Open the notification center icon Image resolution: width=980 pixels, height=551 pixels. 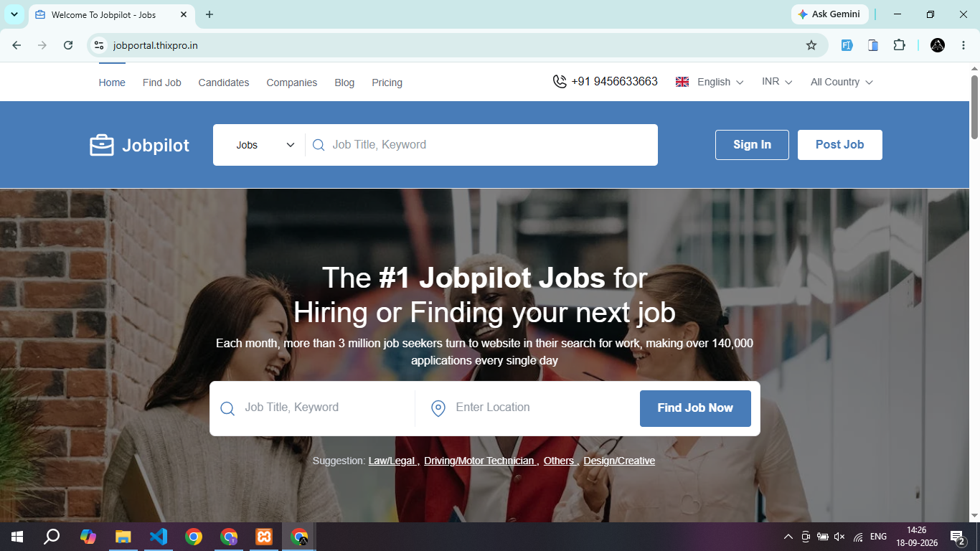point(957,537)
